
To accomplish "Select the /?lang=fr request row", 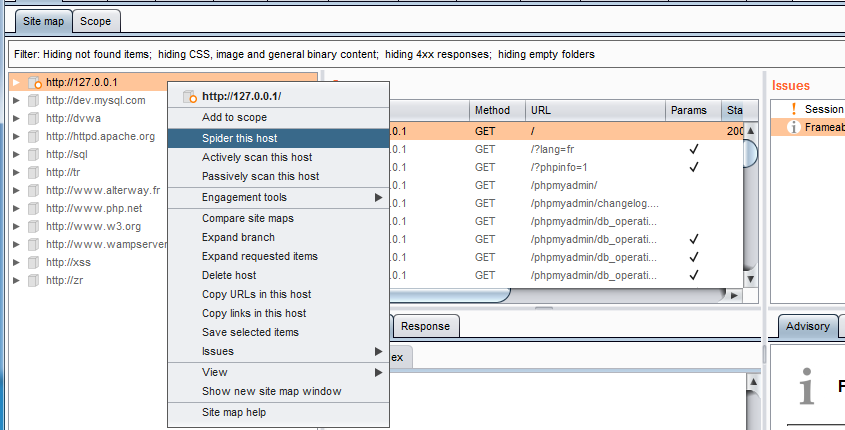I will 566,149.
